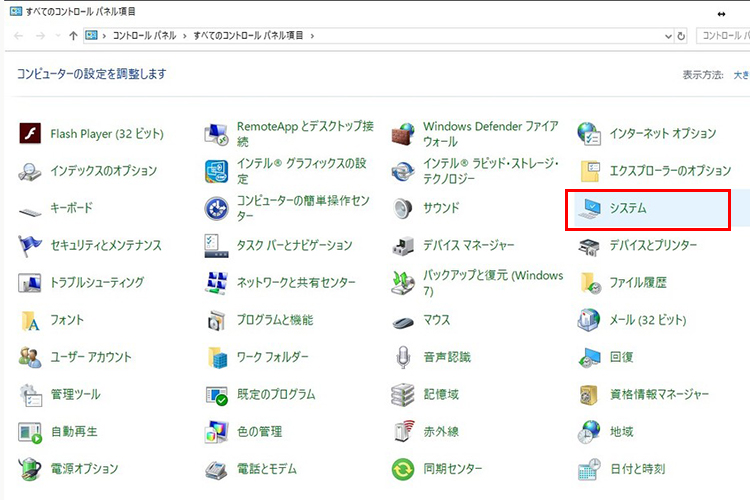Open the 赤外線 icon

(x=404, y=431)
